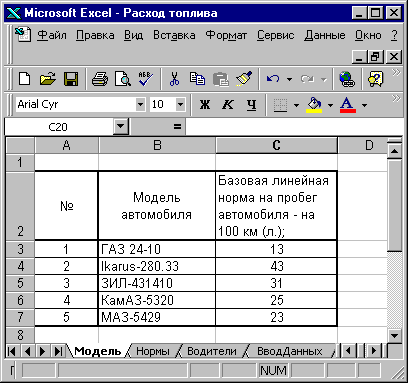The width and height of the screenshot is (411, 387).
Task: Apply the yellow fill color bucket
Action: [x=314, y=105]
